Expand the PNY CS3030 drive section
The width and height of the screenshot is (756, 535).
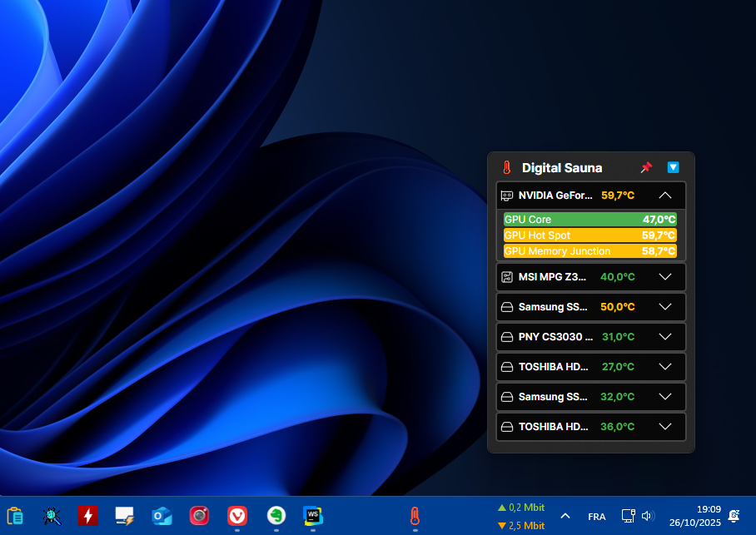pos(664,337)
